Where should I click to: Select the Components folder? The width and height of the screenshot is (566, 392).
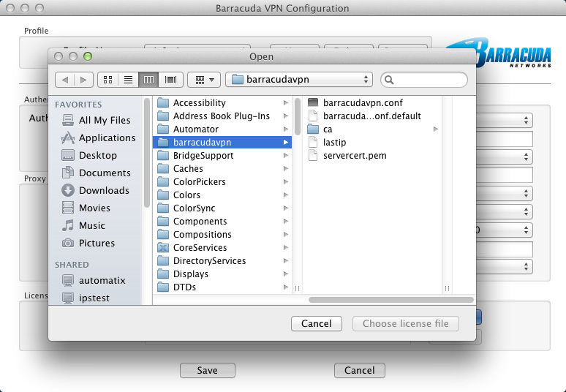click(222, 222)
